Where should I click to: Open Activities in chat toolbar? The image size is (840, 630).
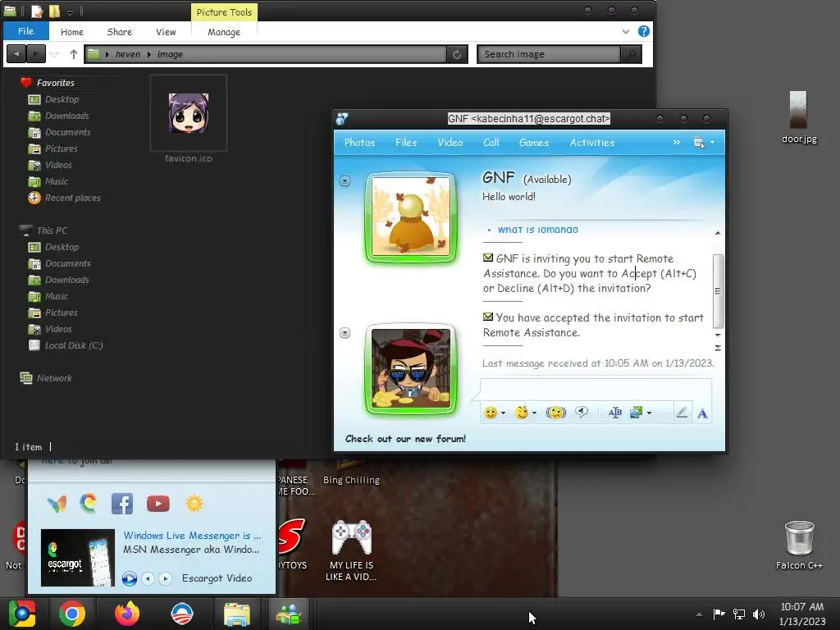click(x=592, y=143)
